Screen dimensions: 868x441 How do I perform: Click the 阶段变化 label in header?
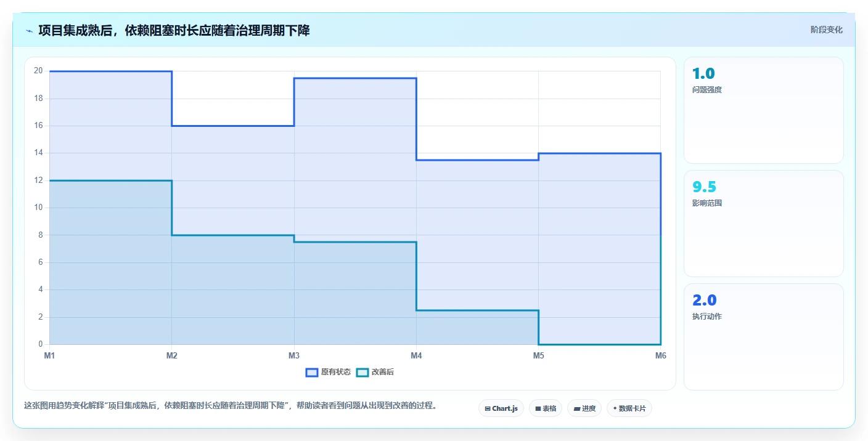pyautogui.click(x=826, y=30)
